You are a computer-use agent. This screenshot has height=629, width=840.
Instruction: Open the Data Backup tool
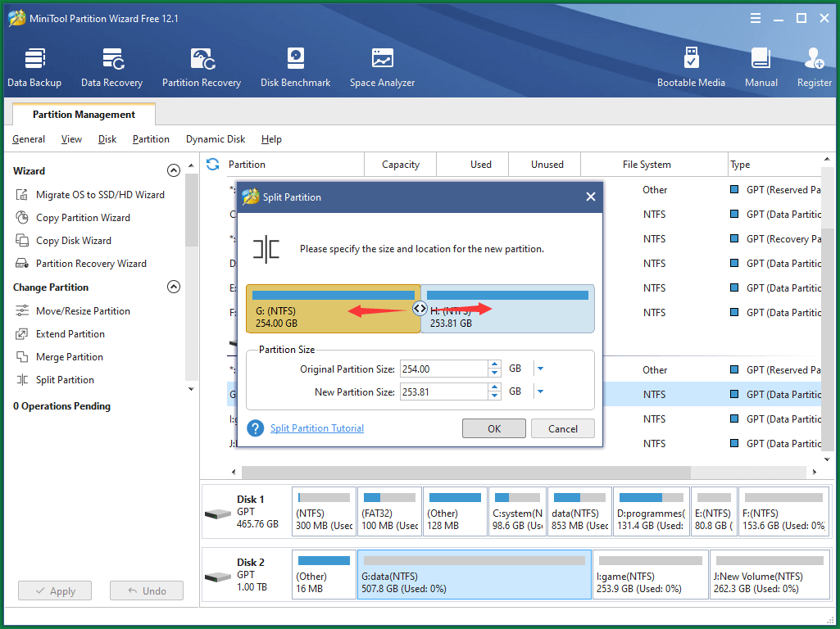click(34, 67)
